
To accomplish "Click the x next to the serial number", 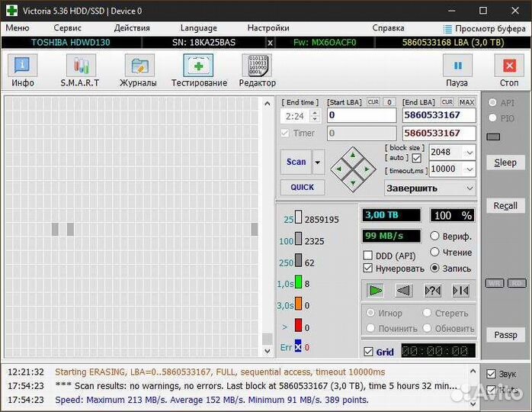I will pyautogui.click(x=270, y=43).
